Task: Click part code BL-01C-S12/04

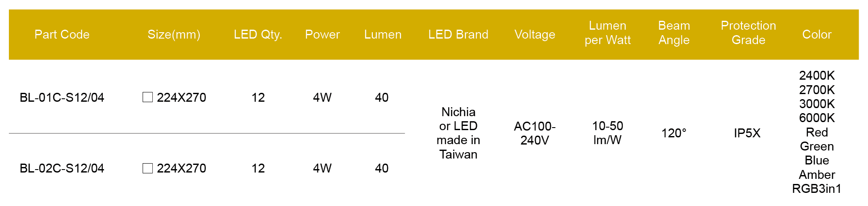Action: 62,97
